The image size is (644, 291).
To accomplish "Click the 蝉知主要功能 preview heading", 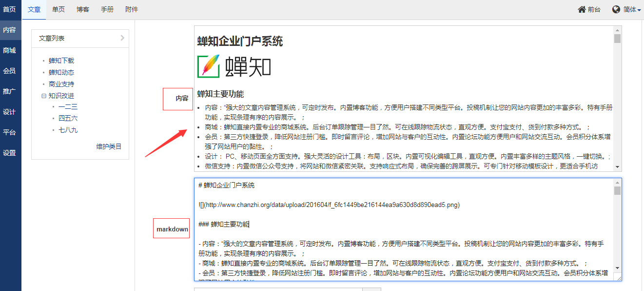I will tap(220, 94).
